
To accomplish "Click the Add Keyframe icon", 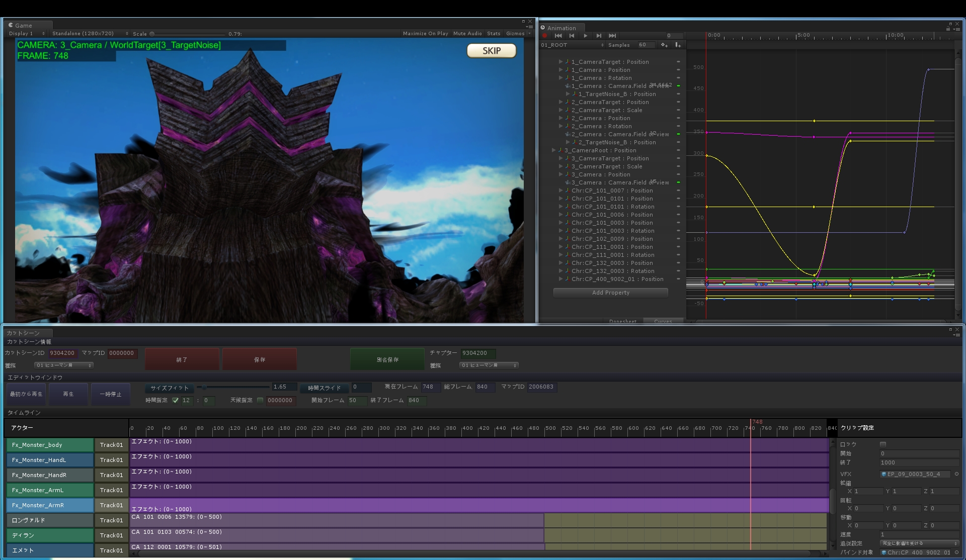I will pos(664,45).
